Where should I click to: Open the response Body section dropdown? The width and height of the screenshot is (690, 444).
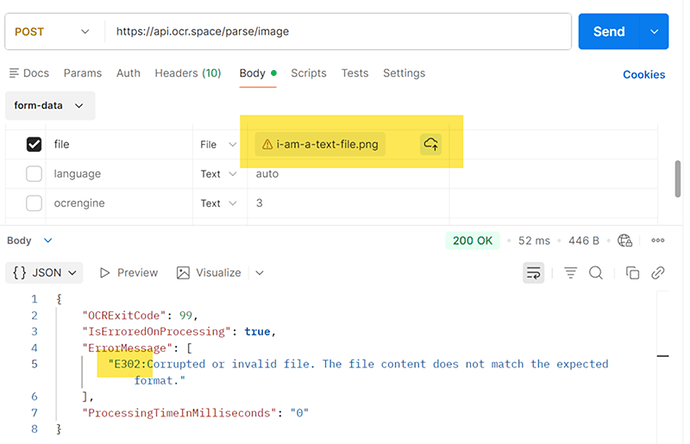coord(29,240)
